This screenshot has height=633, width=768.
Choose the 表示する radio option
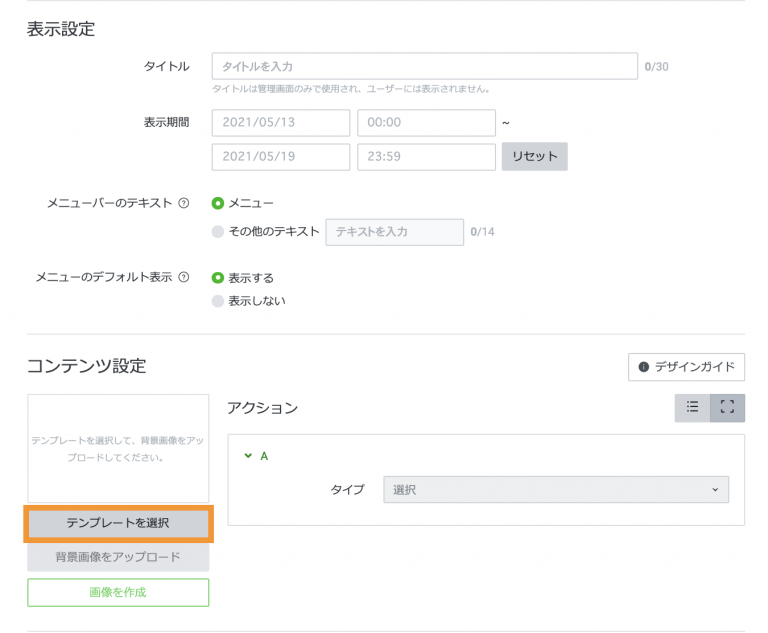coord(218,278)
